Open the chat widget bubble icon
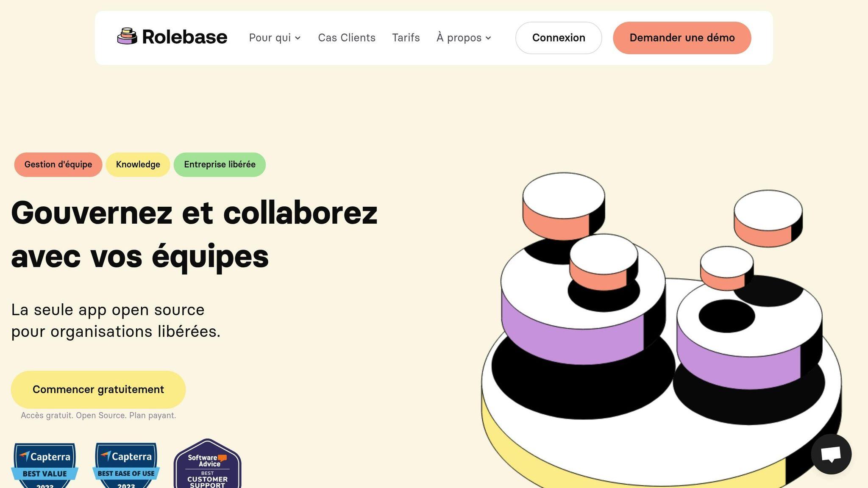The height and width of the screenshot is (488, 868). click(x=831, y=454)
